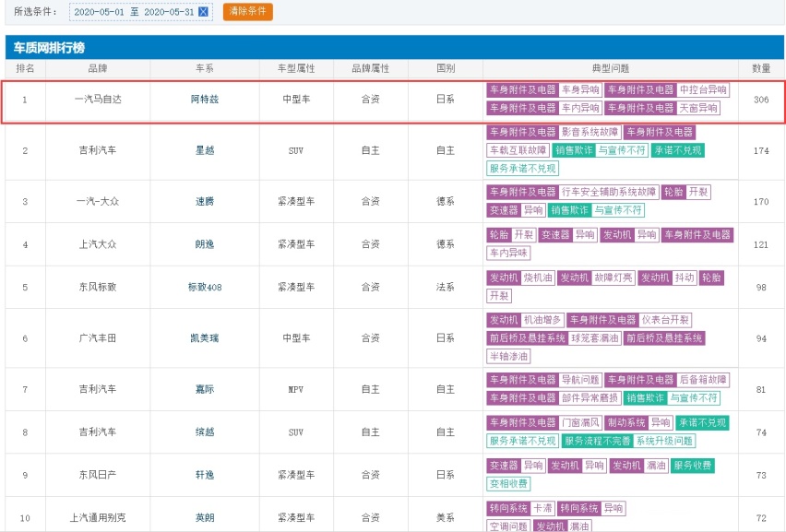
Task: Select the 变相收费 issue tag
Action: pyautogui.click(x=508, y=484)
